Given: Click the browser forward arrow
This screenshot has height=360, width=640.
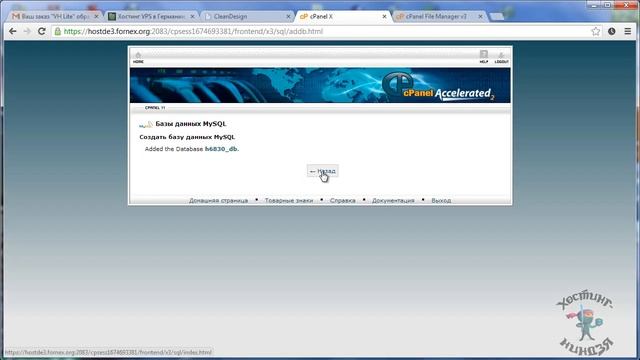Looking at the screenshot, I should 27,31.
